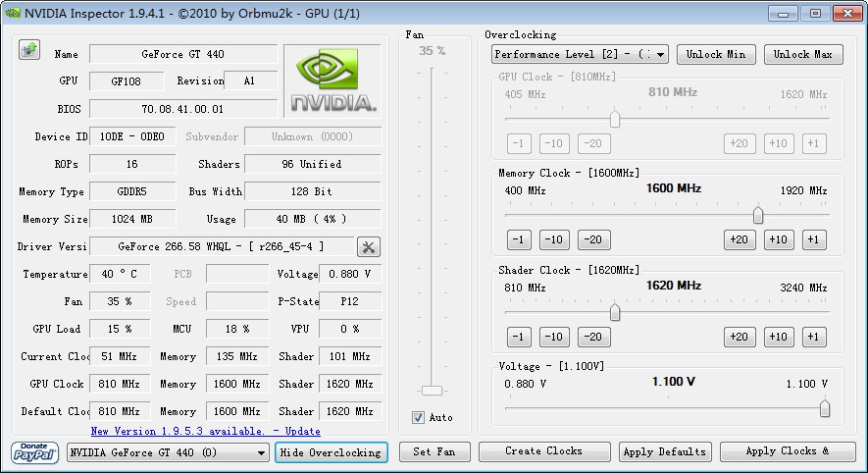Viewport: 868px width, 473px height.
Task: Open the New Version 1.9.5.3 update link
Action: pos(205,431)
